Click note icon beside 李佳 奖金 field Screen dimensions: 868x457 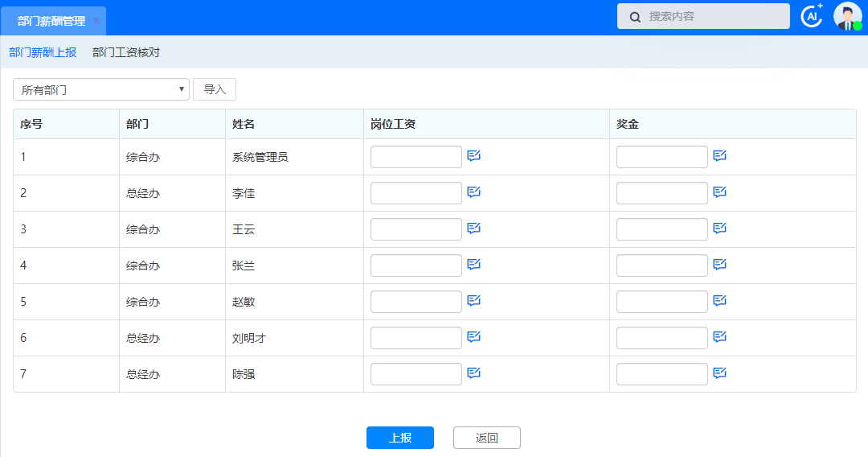click(720, 192)
